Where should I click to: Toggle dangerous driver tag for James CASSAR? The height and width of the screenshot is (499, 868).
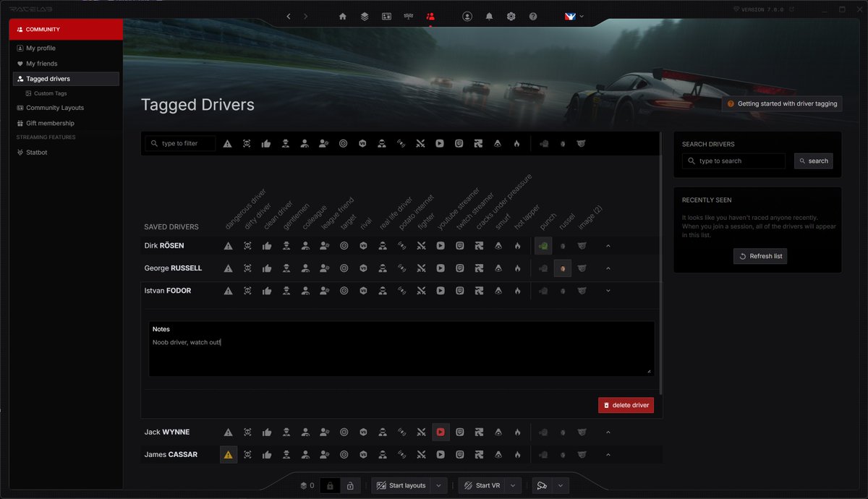tap(228, 455)
